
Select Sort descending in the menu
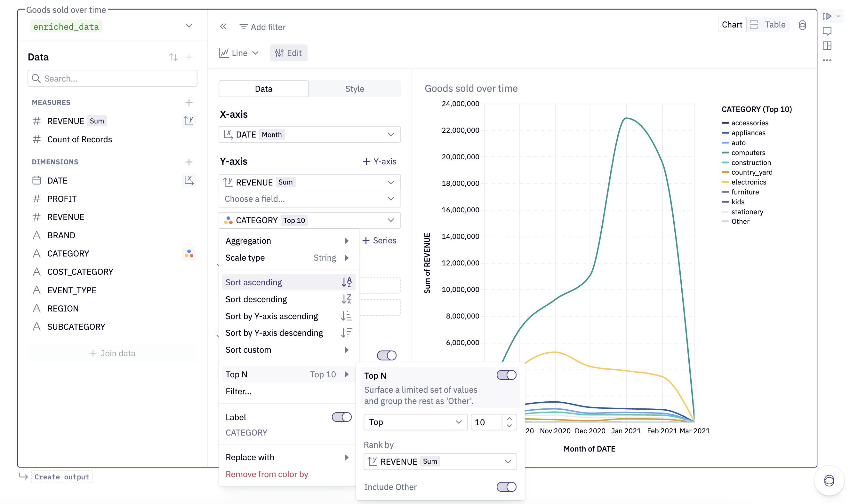[x=256, y=299]
